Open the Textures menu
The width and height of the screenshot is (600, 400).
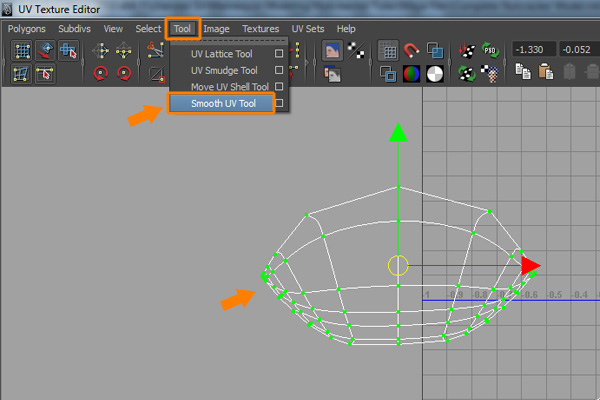click(261, 29)
